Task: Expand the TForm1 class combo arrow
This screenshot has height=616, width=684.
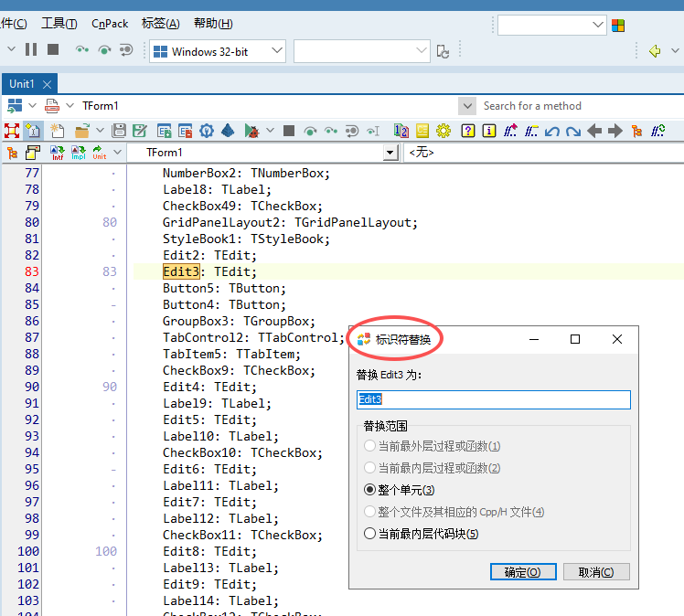Action: tap(390, 153)
